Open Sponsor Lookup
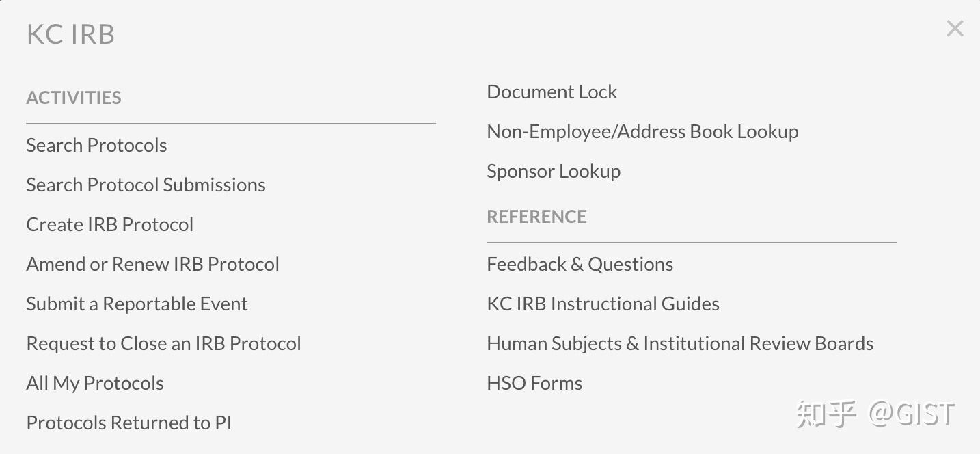980x454 pixels. (x=554, y=171)
